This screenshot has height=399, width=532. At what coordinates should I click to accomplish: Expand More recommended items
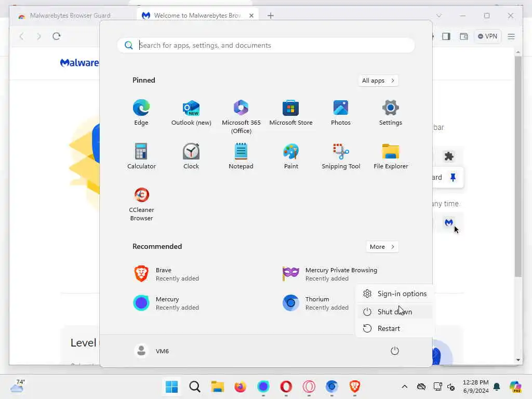382,247
